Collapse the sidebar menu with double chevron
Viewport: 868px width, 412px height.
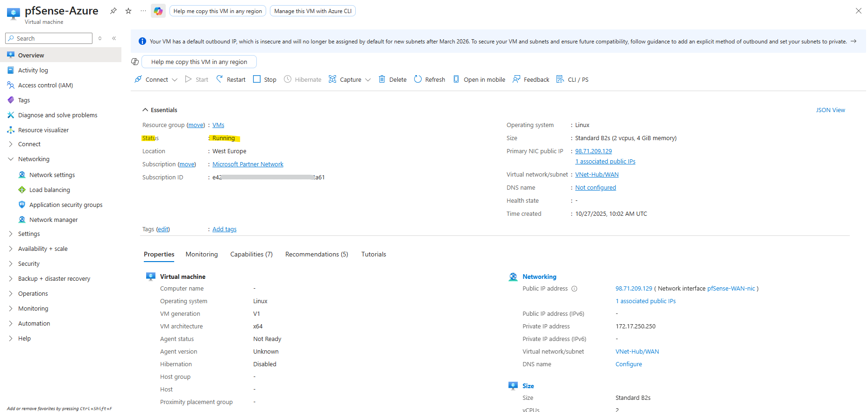tap(114, 38)
